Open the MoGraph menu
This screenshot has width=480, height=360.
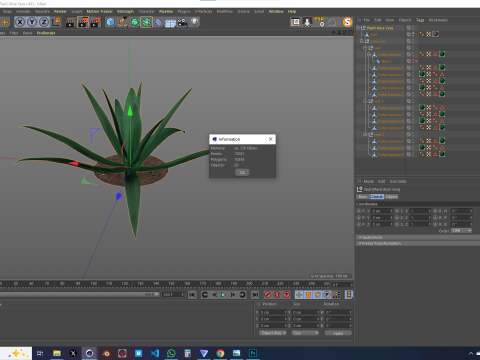tap(125, 11)
